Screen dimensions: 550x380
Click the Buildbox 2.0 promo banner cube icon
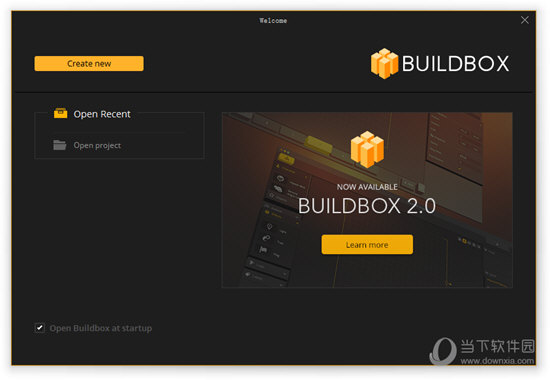click(367, 149)
